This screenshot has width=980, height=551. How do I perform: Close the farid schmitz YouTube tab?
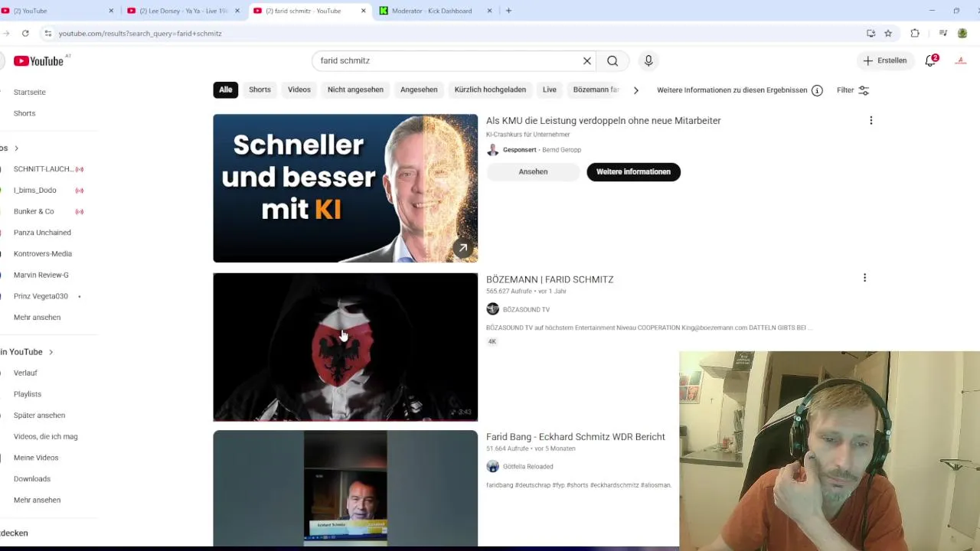coord(364,11)
